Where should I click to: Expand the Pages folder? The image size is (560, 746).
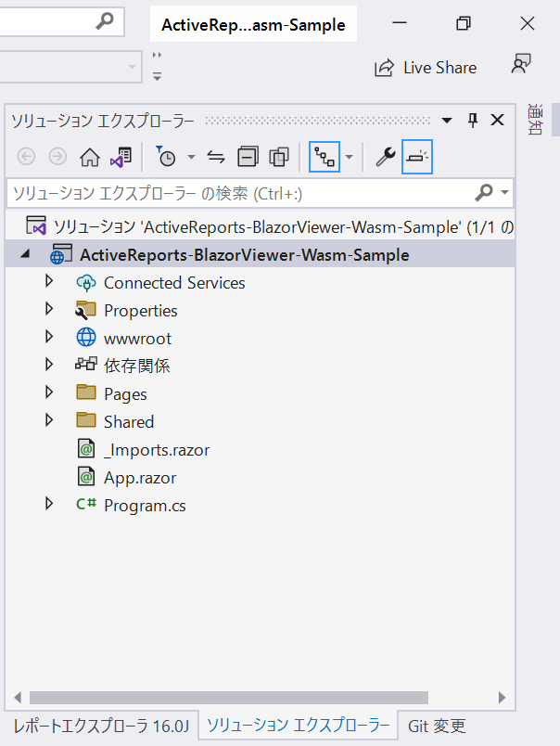49,392
